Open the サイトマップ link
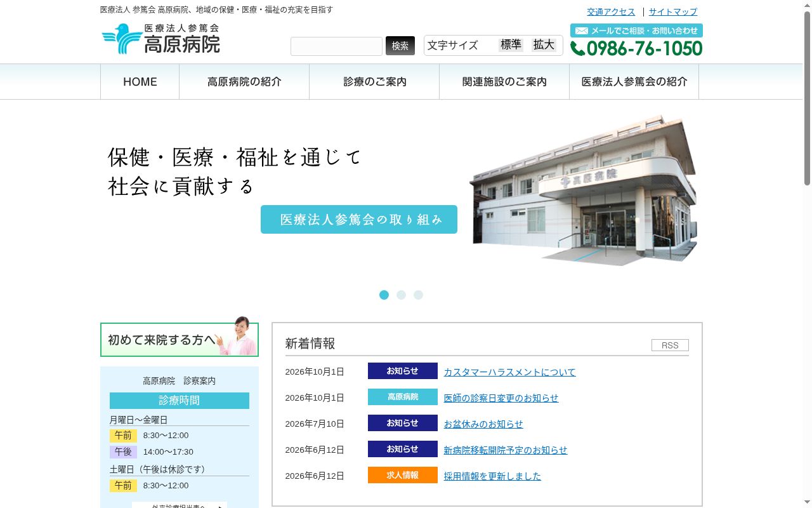This screenshot has height=508, width=812. pyautogui.click(x=673, y=11)
